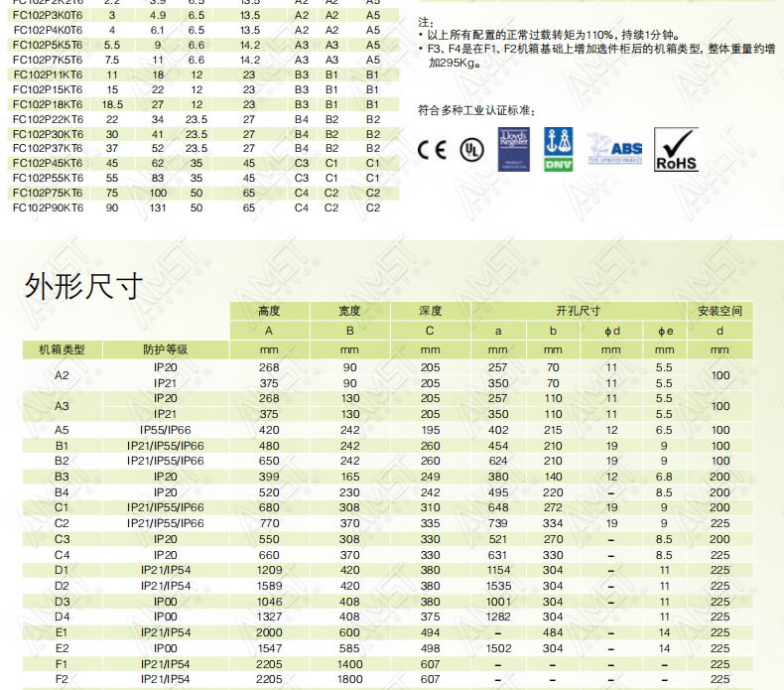The image size is (784, 690).
Task: Click the D2 enclosure type label
Action: coord(62,586)
